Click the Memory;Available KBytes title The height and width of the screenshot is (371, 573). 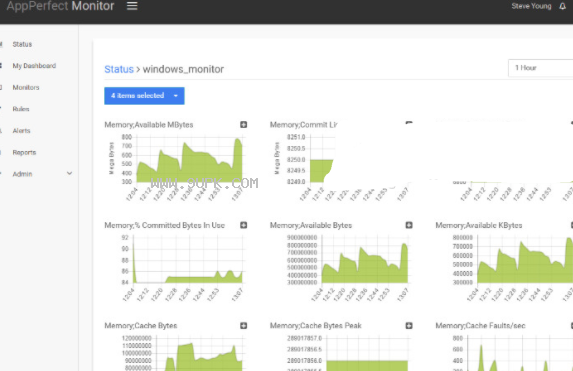479,225
